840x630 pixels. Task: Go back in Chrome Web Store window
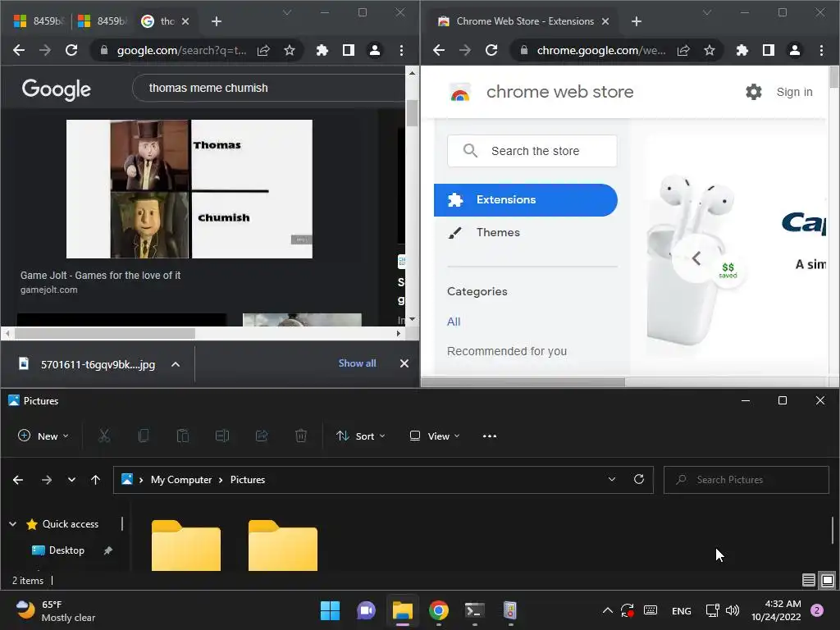[439, 50]
